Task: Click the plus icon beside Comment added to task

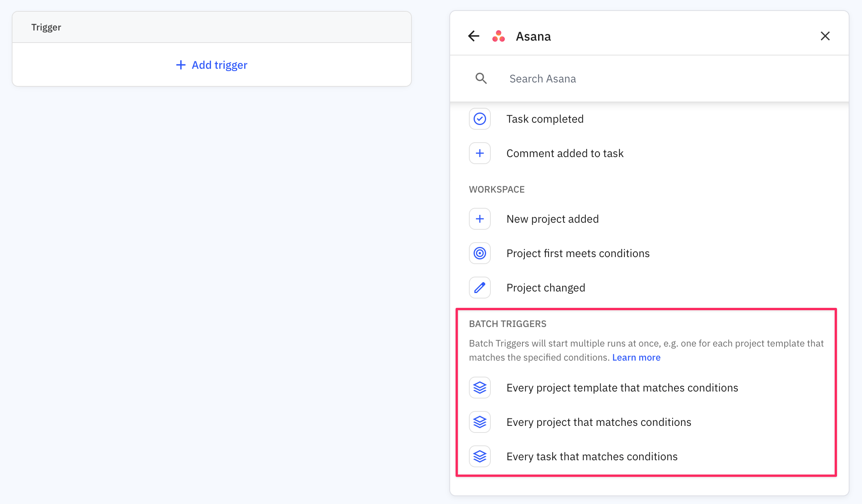Action: pyautogui.click(x=479, y=153)
